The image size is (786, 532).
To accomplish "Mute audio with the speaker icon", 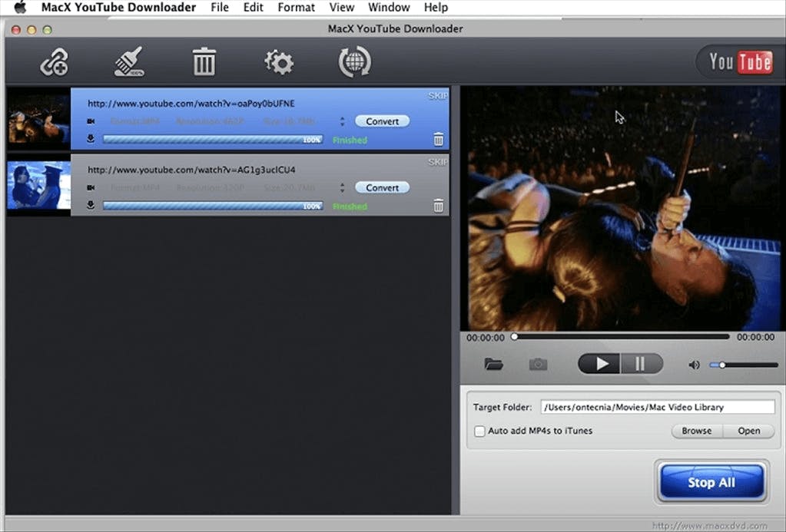I will click(x=695, y=365).
